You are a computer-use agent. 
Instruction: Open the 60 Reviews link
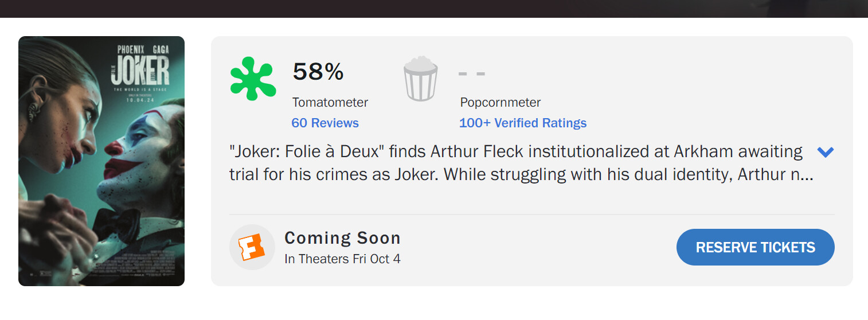click(x=325, y=123)
